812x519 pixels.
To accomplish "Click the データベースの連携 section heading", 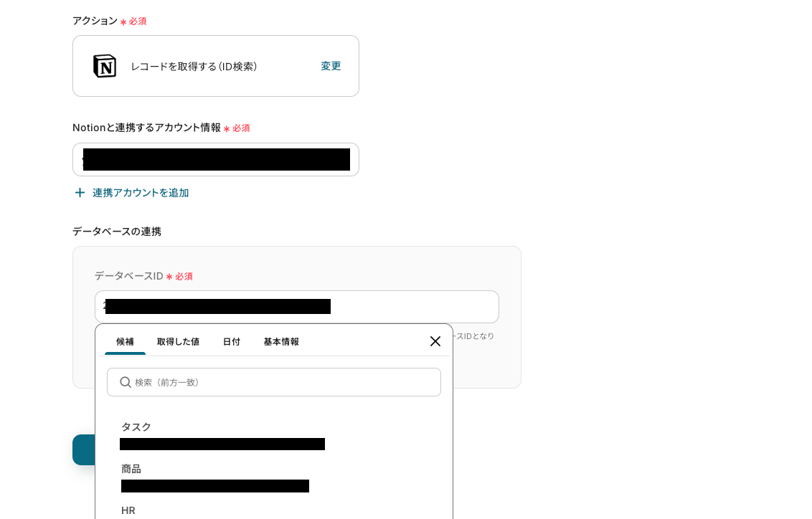I will click(117, 232).
